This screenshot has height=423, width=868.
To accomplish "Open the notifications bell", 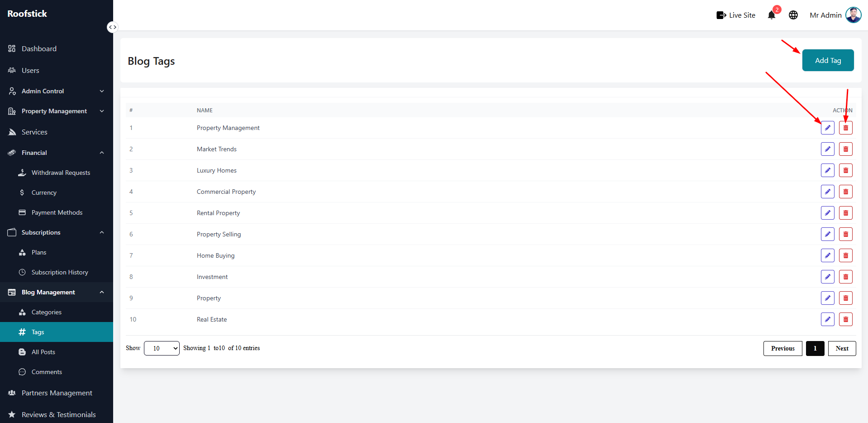I will 772,15.
